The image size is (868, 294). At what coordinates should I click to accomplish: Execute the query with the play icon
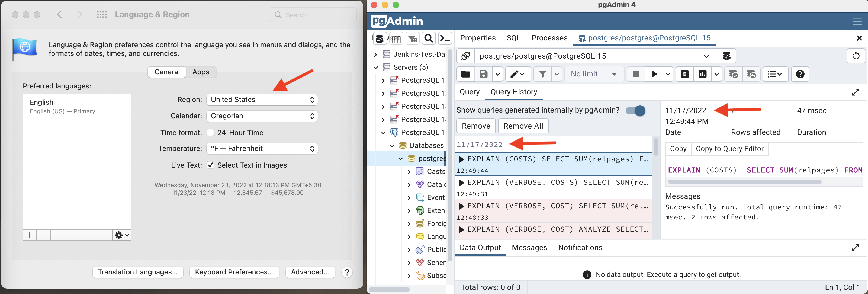[x=654, y=74]
